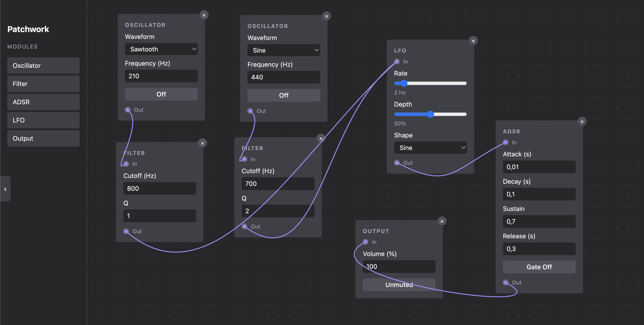The height and width of the screenshot is (325, 644).
Task: Open the Sawtooth waveform dropdown
Action: pyautogui.click(x=161, y=49)
